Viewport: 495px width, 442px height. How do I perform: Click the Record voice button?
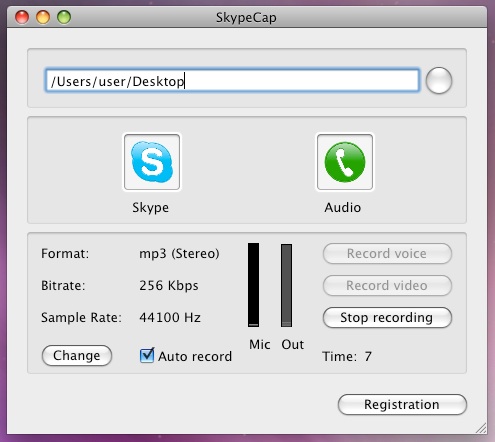click(x=387, y=253)
